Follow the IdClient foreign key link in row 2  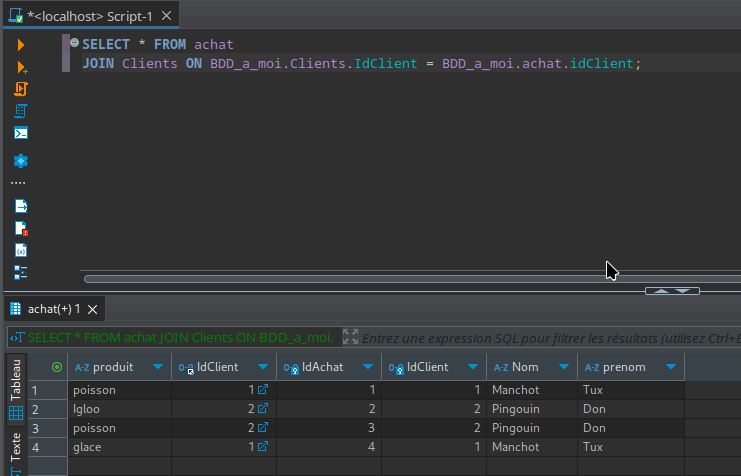(x=263, y=409)
